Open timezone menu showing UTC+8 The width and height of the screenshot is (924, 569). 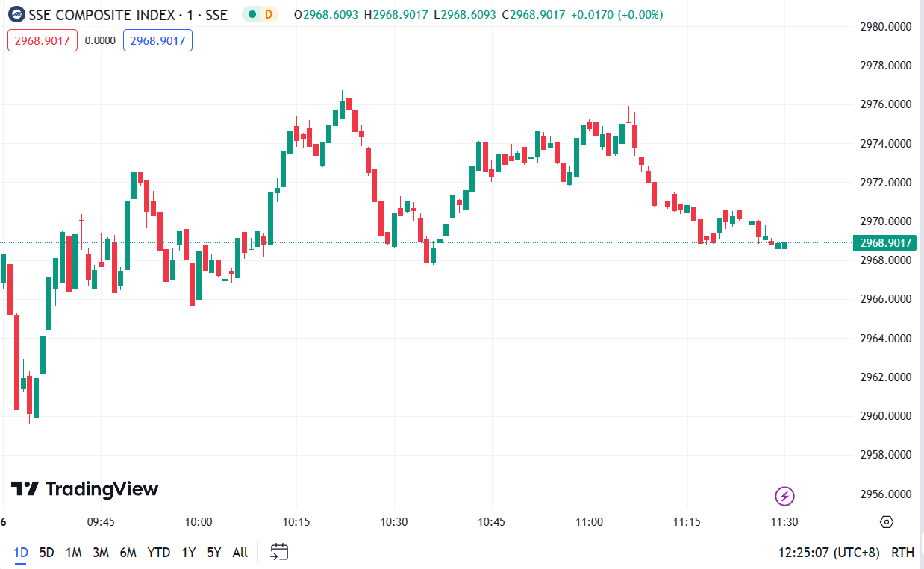pos(828,553)
